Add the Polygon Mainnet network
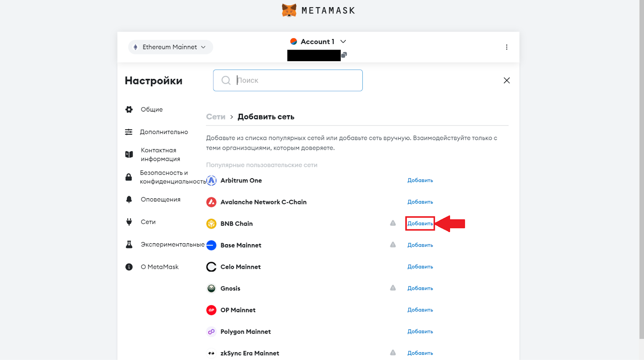The image size is (644, 360). 420,331
